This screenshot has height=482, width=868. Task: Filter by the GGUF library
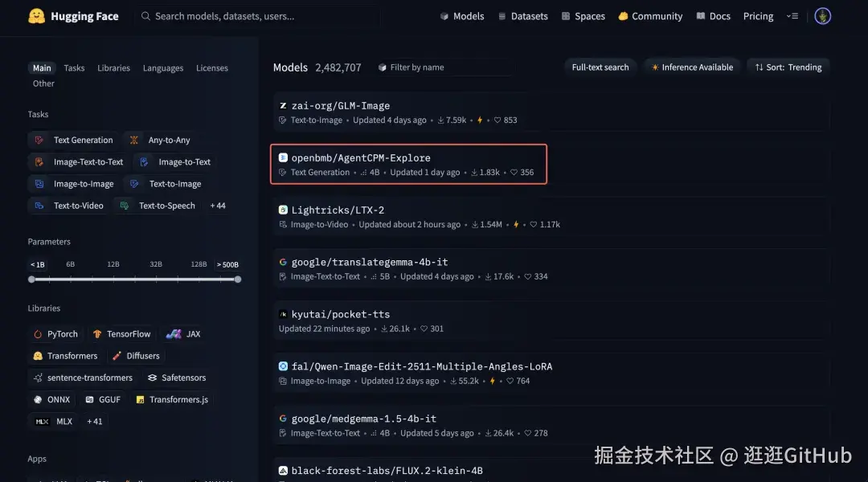click(103, 399)
